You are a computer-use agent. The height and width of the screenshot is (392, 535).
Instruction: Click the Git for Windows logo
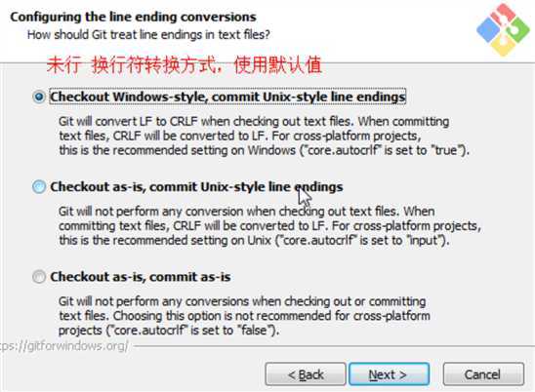pos(503,29)
